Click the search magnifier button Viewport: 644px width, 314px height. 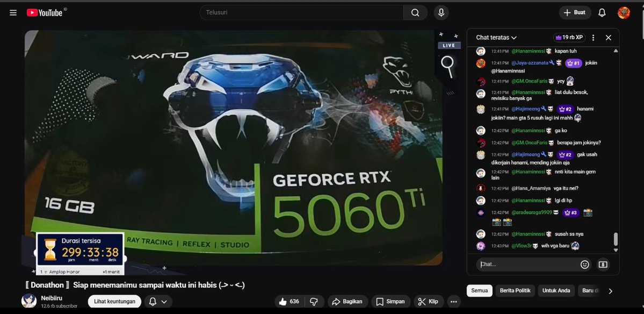[415, 13]
